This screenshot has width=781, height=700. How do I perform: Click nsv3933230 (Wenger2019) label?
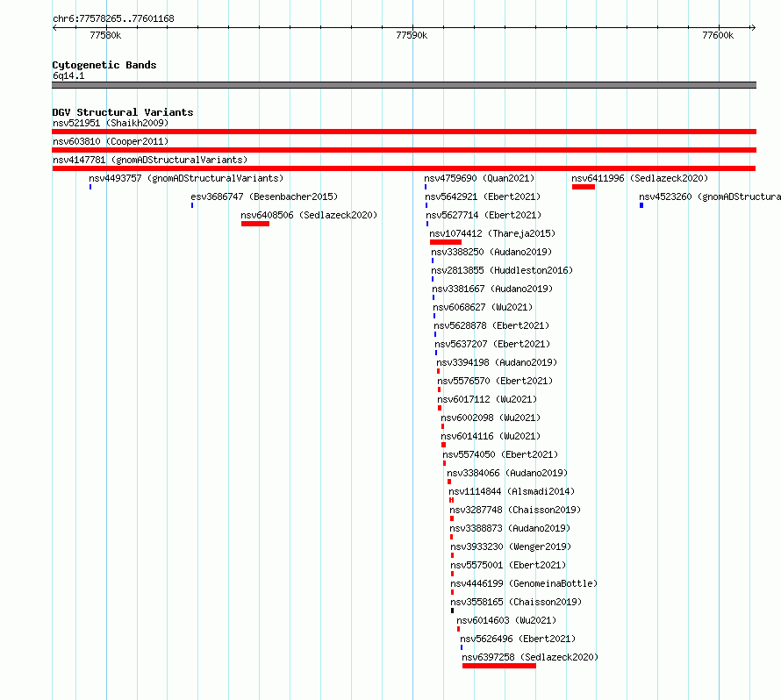(511, 546)
